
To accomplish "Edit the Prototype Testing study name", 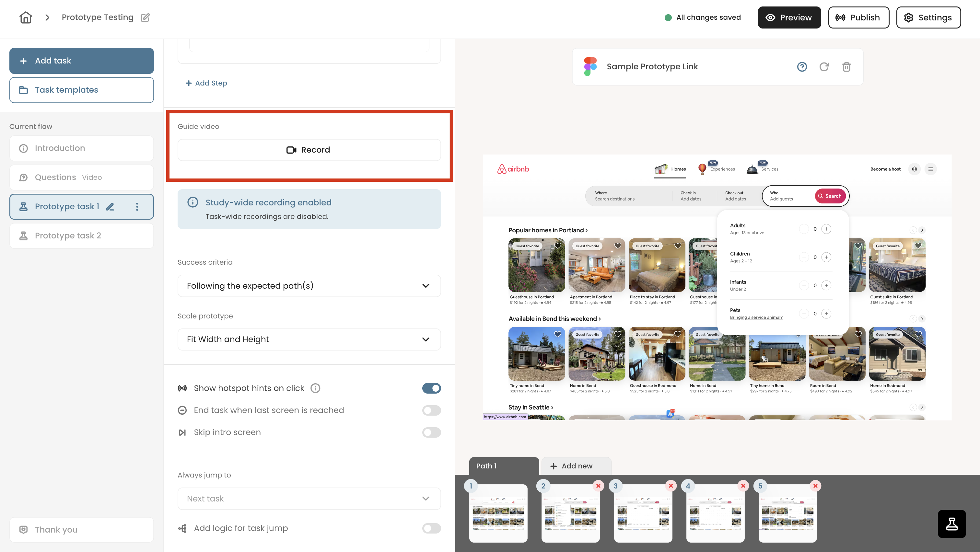I will click(x=145, y=17).
